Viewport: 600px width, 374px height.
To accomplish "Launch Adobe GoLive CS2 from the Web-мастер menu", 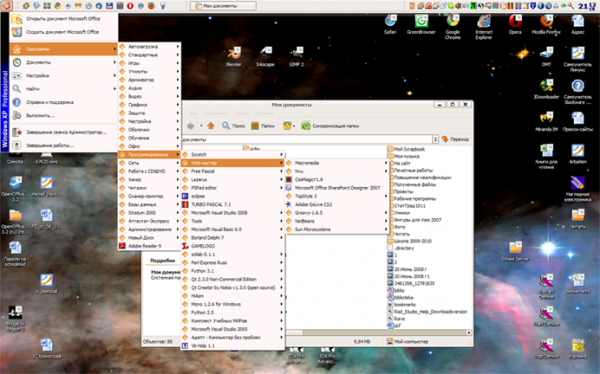I will (x=337, y=204).
